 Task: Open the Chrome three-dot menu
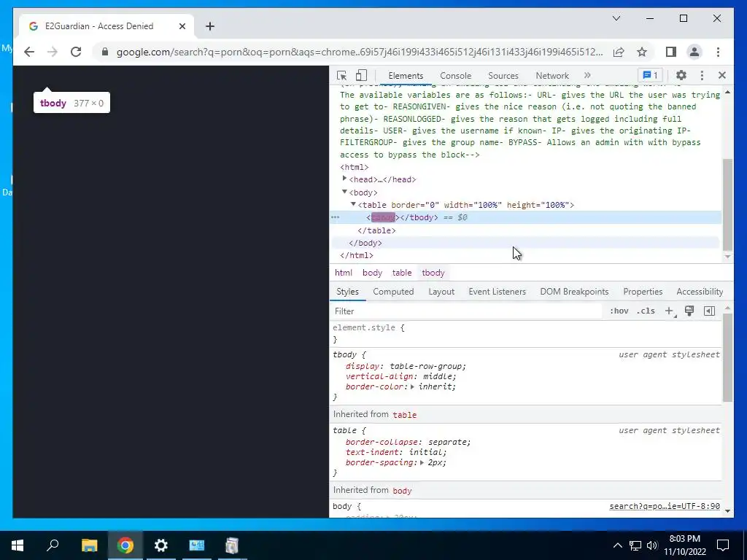[718, 52]
